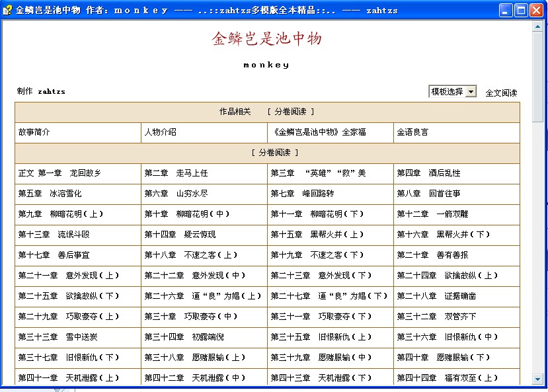Viewport: 548px width, 392px height.
Task: Open 第十五章 黑帮火并(上)
Action: point(317,235)
